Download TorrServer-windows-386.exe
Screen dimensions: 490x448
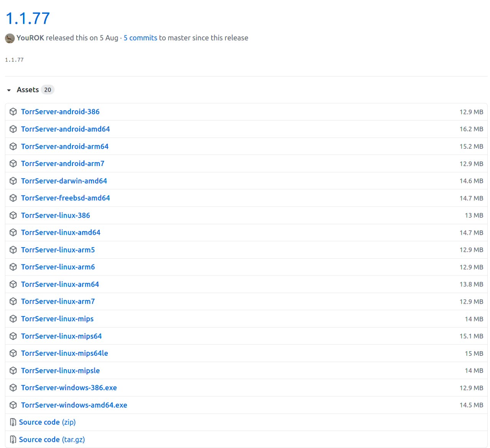(69, 388)
